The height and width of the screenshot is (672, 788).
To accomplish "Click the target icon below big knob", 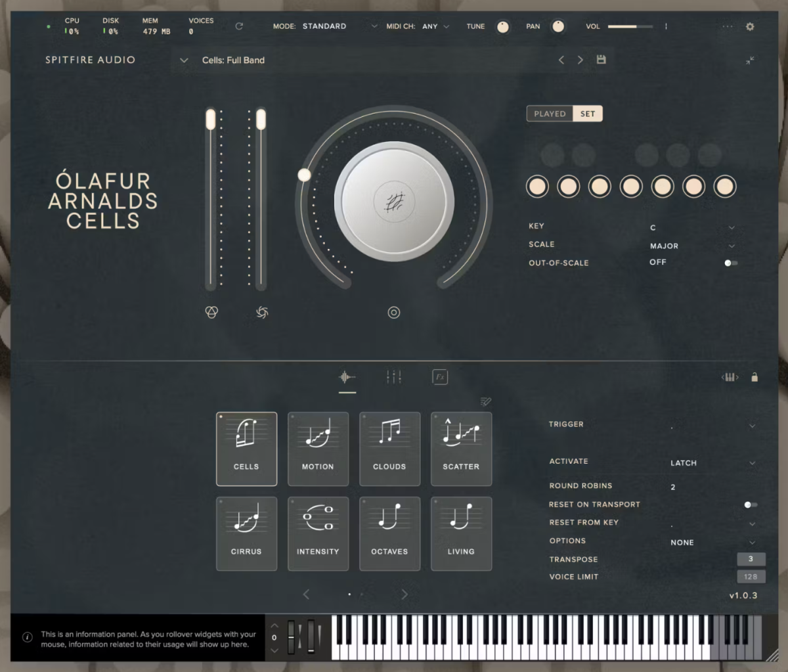I will (x=393, y=312).
